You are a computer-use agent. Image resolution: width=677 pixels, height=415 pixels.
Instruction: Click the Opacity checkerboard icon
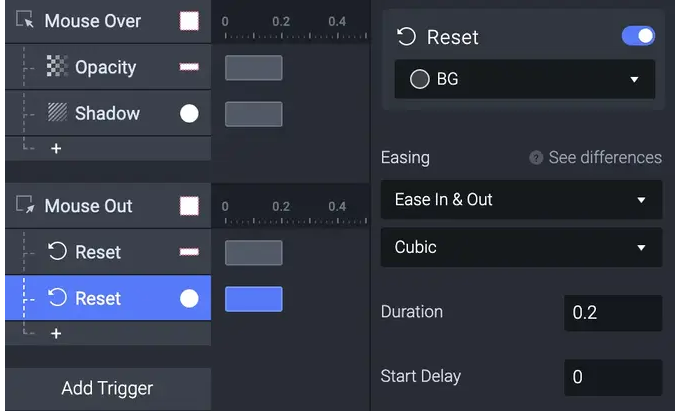57,66
